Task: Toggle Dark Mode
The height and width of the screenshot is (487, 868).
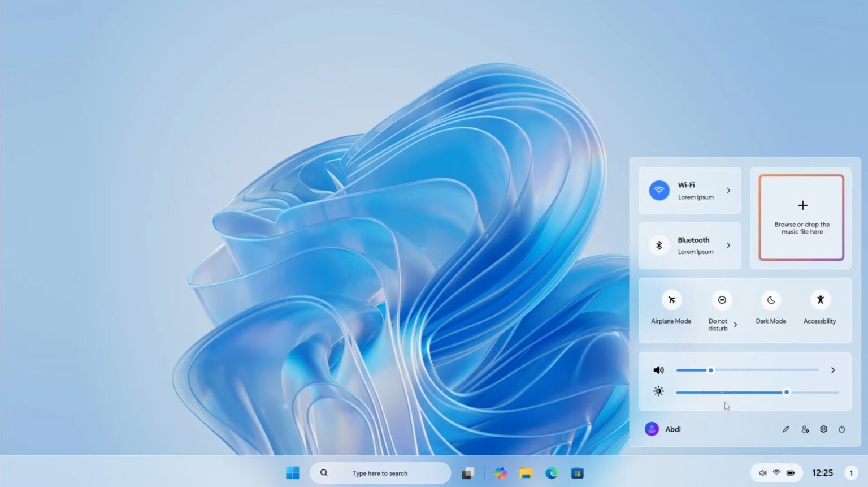Action: 771,300
